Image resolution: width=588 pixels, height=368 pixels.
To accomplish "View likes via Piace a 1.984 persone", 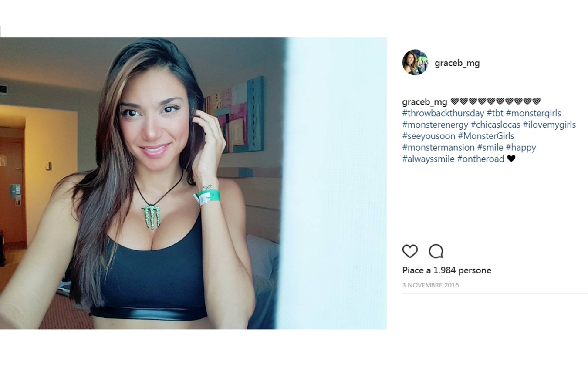I will 446,270.
